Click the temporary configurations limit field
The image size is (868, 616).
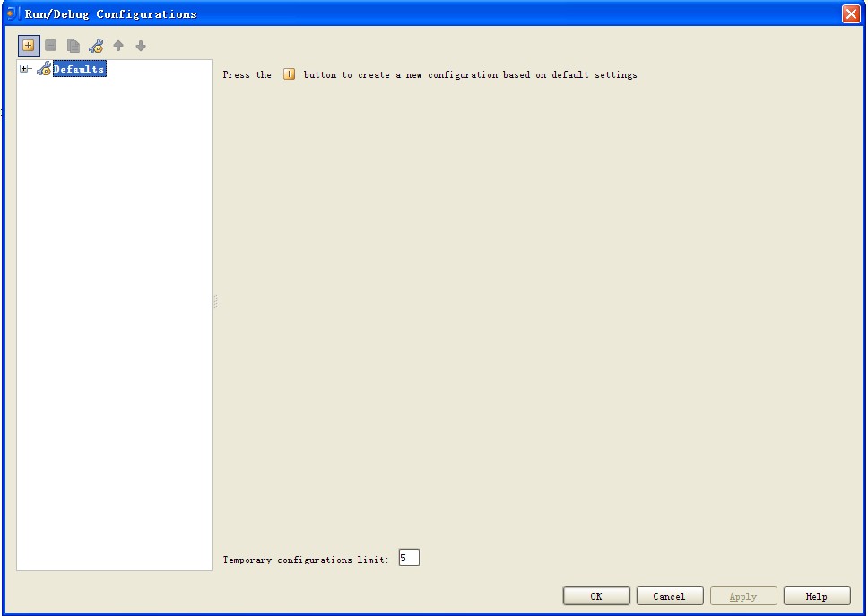coord(409,557)
